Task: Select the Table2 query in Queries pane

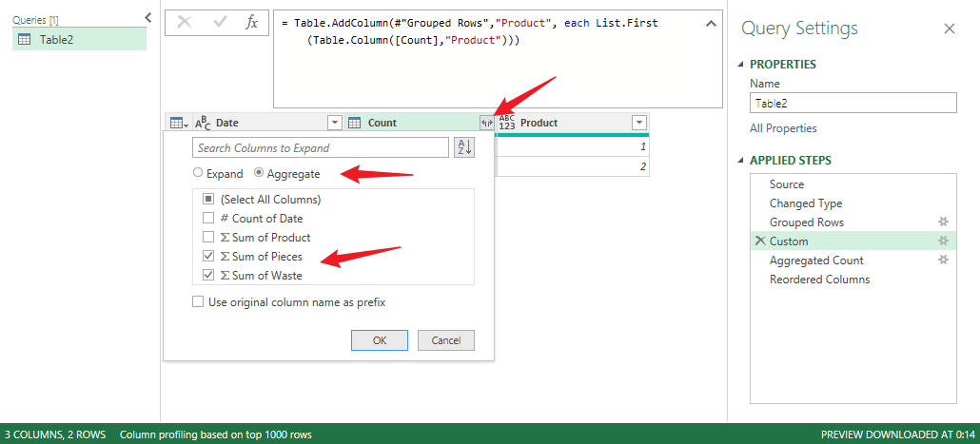Action: [79, 40]
